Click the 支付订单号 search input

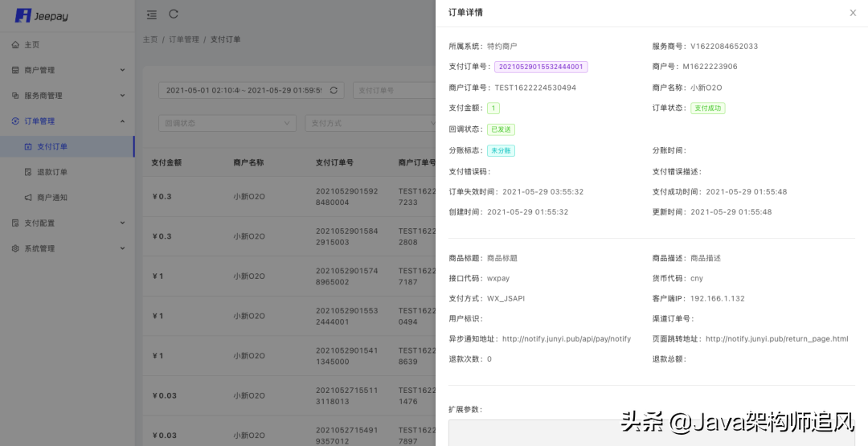394,90
